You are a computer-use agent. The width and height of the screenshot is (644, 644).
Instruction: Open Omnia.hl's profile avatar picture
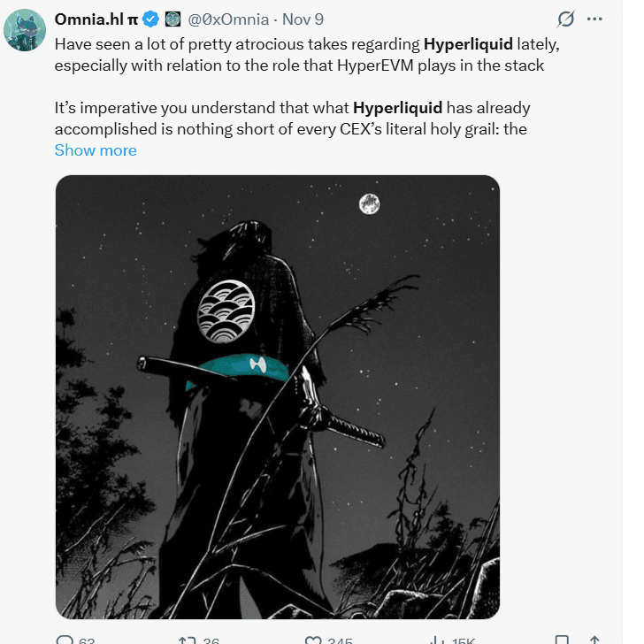click(25, 30)
